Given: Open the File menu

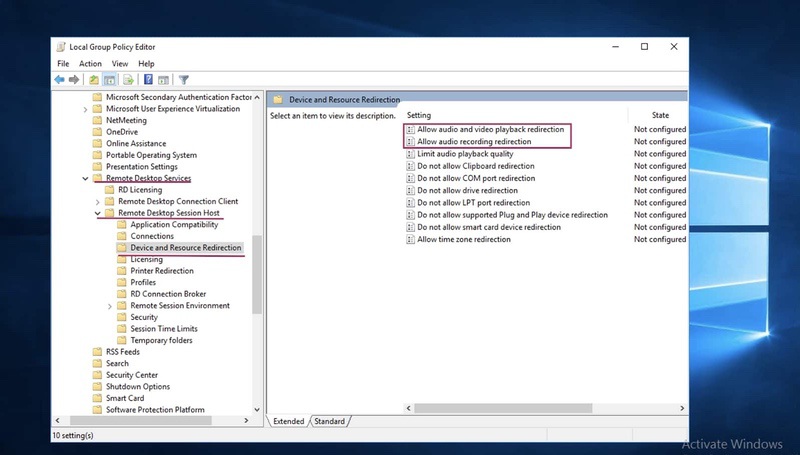Looking at the screenshot, I should [x=63, y=64].
